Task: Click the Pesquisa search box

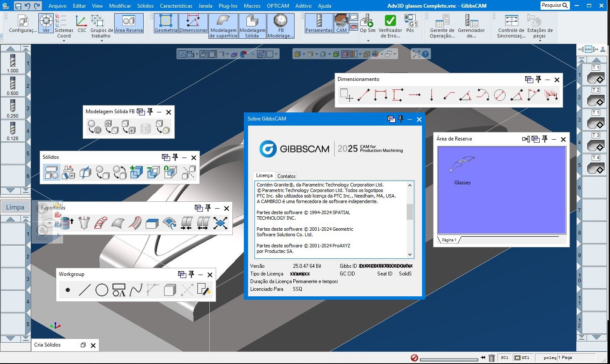Action: click(555, 6)
